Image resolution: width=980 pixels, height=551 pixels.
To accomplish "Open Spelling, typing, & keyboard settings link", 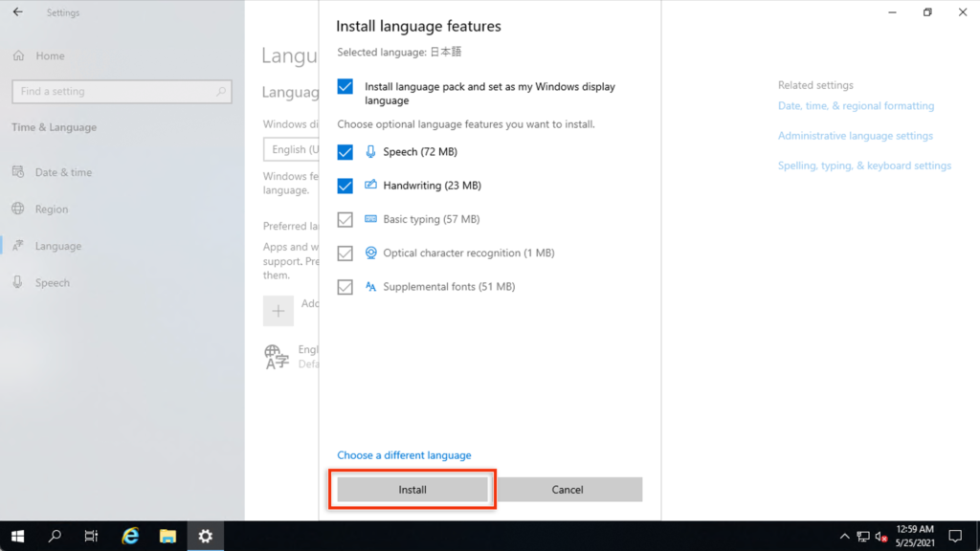I will coord(864,165).
